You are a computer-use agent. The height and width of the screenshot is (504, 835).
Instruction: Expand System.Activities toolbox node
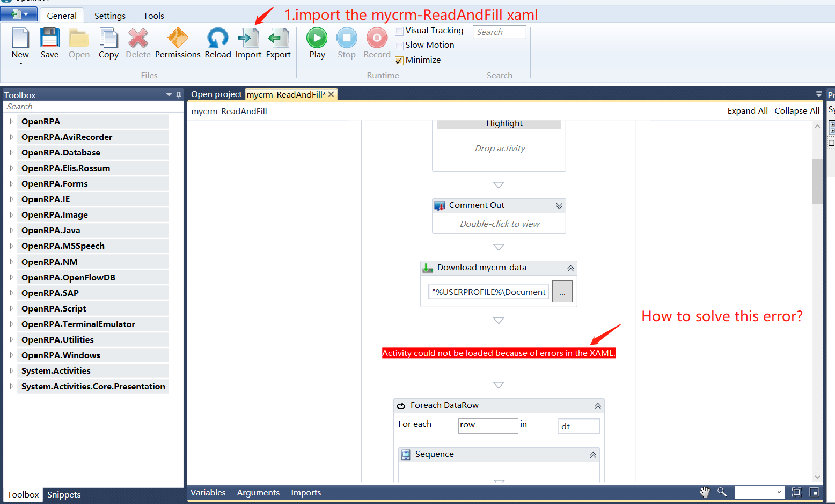[11, 371]
